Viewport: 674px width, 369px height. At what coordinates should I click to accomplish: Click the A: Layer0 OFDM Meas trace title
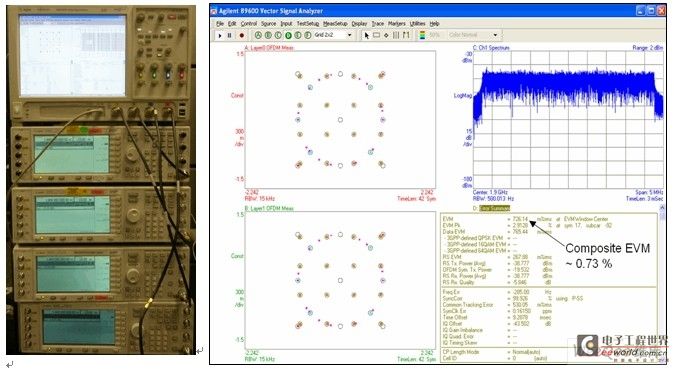[x=269, y=48]
